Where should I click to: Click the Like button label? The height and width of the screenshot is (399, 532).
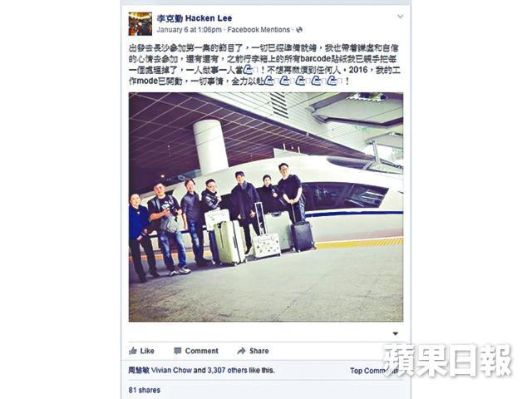point(147,351)
